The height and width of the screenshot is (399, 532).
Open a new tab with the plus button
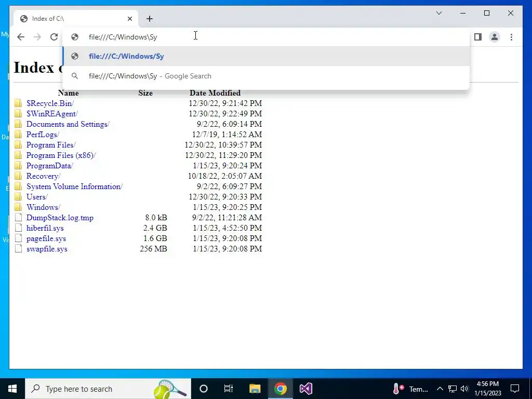click(150, 19)
